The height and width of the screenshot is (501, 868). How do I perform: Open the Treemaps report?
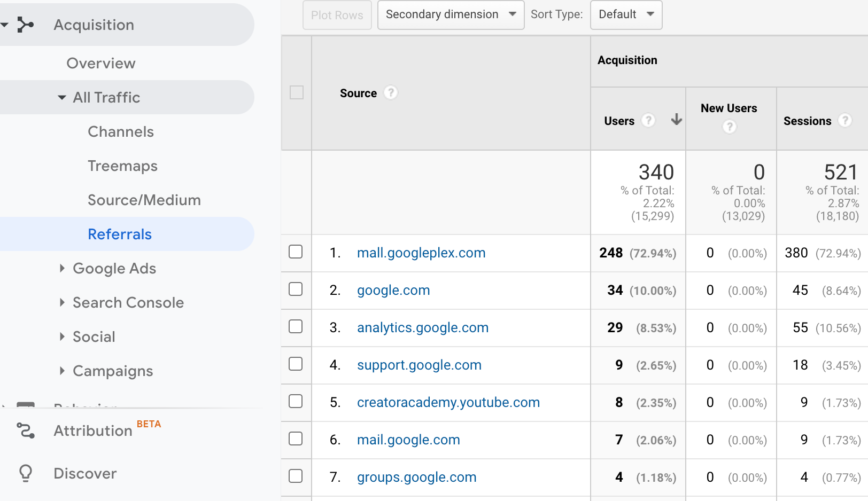coord(122,166)
